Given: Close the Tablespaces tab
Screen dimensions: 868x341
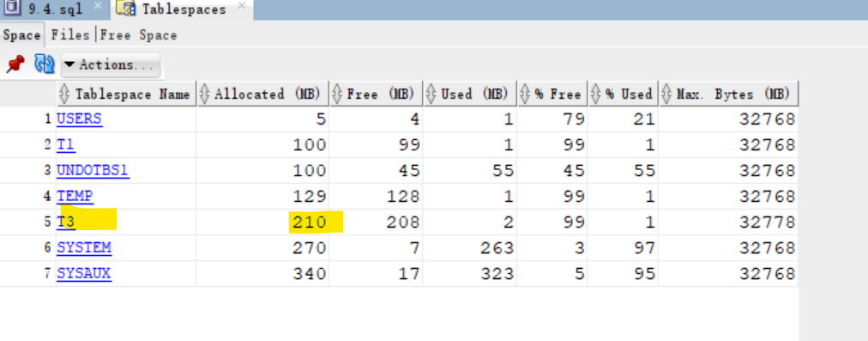Looking at the screenshot, I should tap(242, 7).
